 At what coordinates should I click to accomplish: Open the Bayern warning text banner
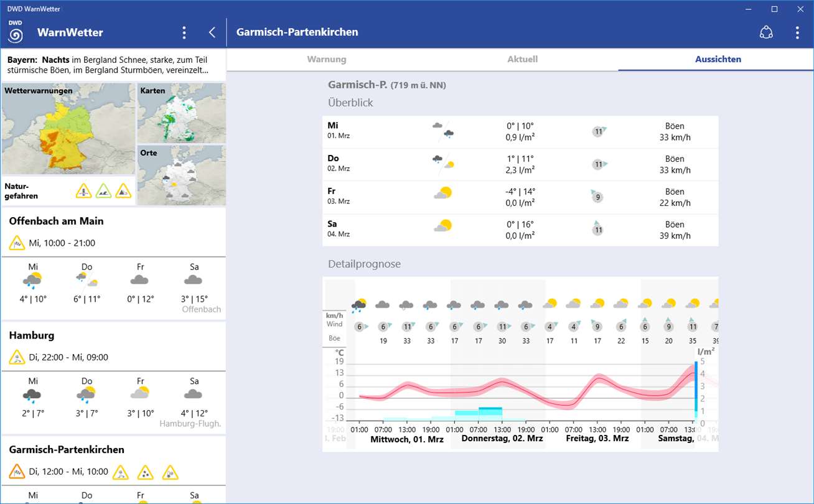(113, 65)
